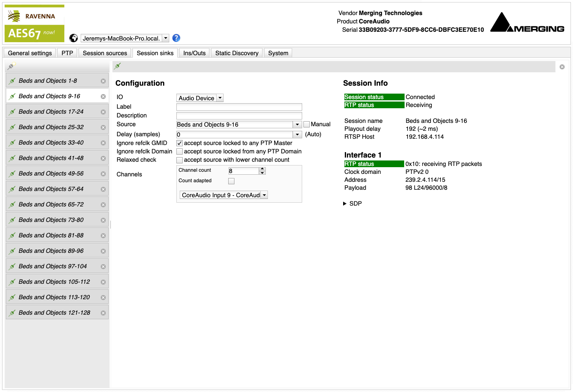Image resolution: width=573 pixels, height=392 pixels.
Task: Switch to the Session sources tab
Action: [105, 53]
